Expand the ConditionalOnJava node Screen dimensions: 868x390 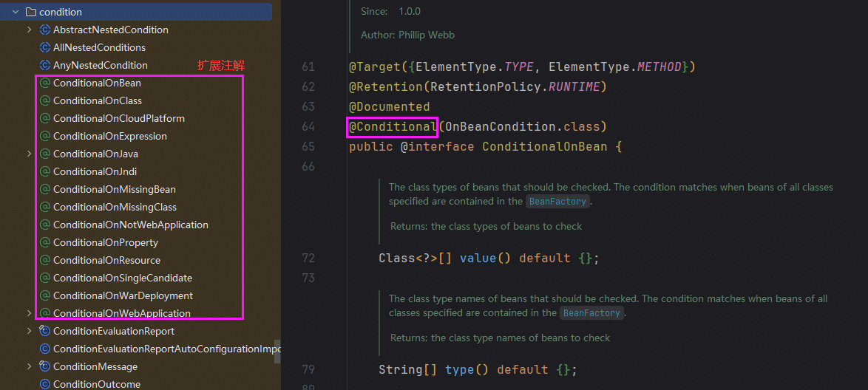[30, 154]
